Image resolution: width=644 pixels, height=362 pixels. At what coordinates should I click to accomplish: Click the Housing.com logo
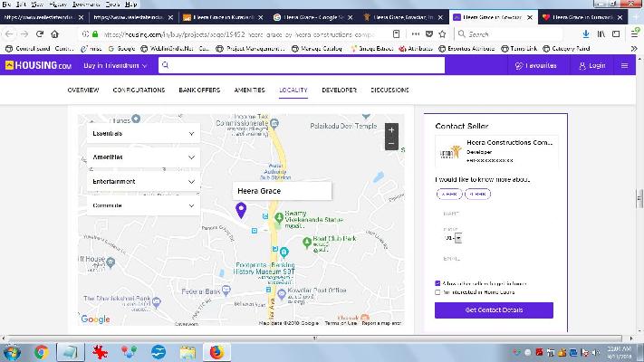pos(38,65)
